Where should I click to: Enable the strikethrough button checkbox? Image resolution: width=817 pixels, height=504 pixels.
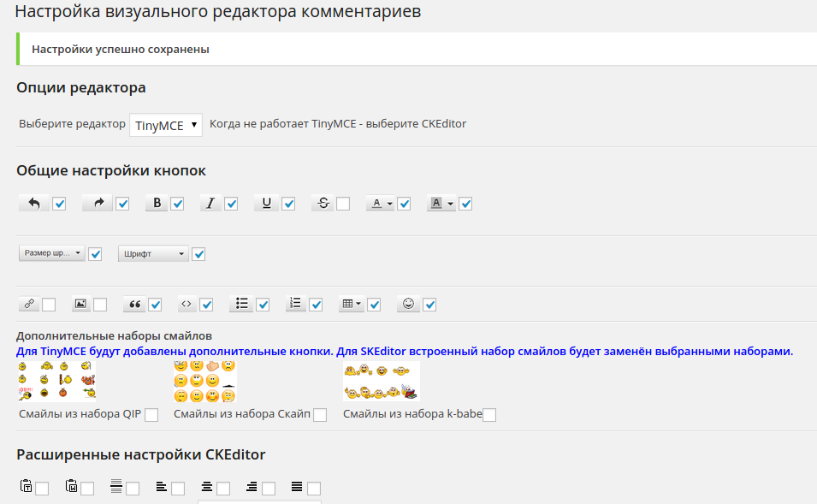[343, 204]
